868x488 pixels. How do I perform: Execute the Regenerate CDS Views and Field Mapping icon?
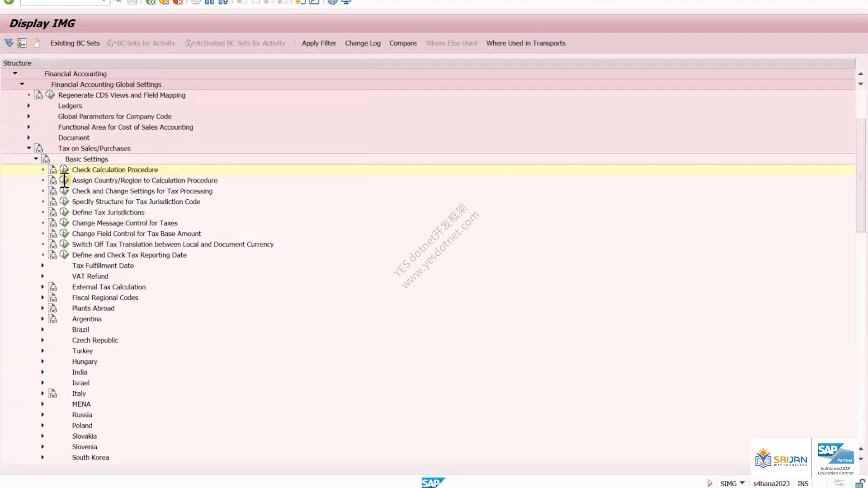(x=50, y=95)
